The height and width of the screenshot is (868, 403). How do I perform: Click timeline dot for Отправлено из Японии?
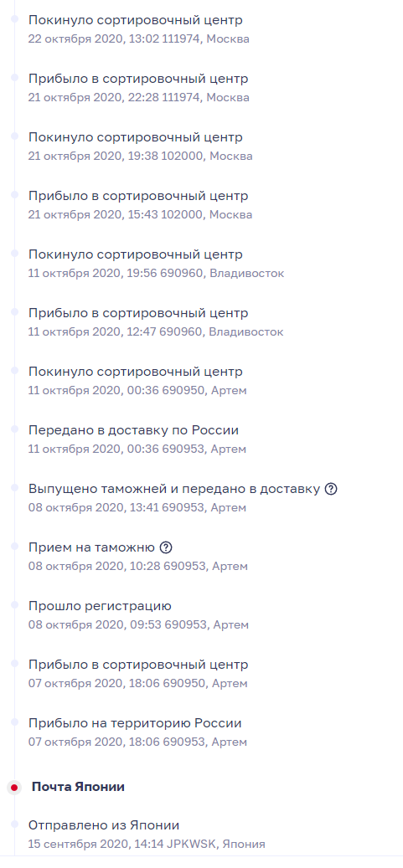14,824
